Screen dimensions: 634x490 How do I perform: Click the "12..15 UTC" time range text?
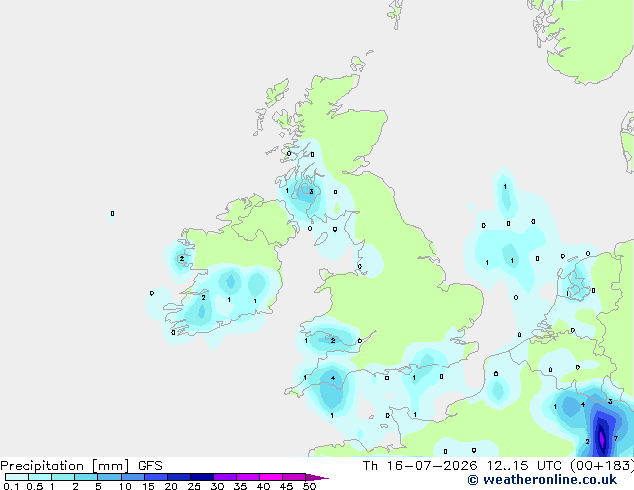coord(524,466)
